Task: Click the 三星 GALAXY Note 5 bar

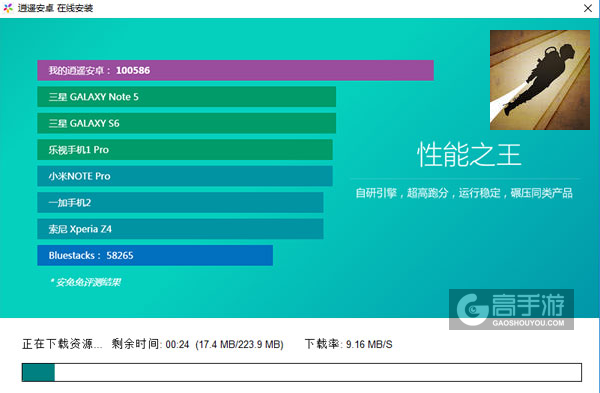Action: 186,97
